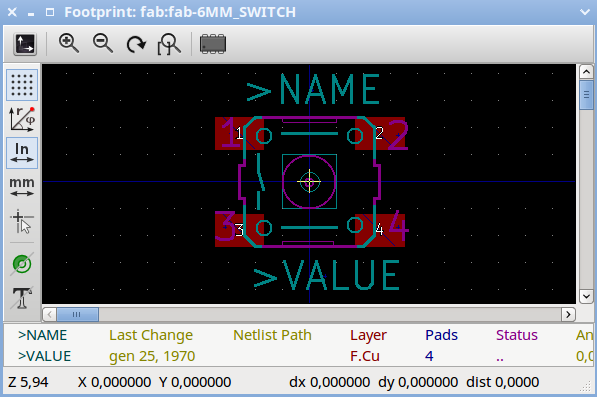Click the >VALUE text on the canvas

(x=327, y=275)
